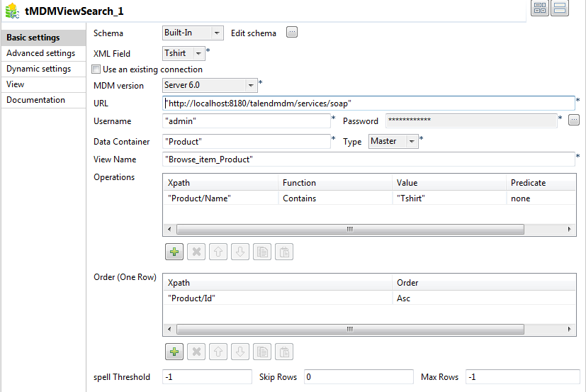Open the MDM version dropdown
Image resolution: width=586 pixels, height=392 pixels.
251,85
